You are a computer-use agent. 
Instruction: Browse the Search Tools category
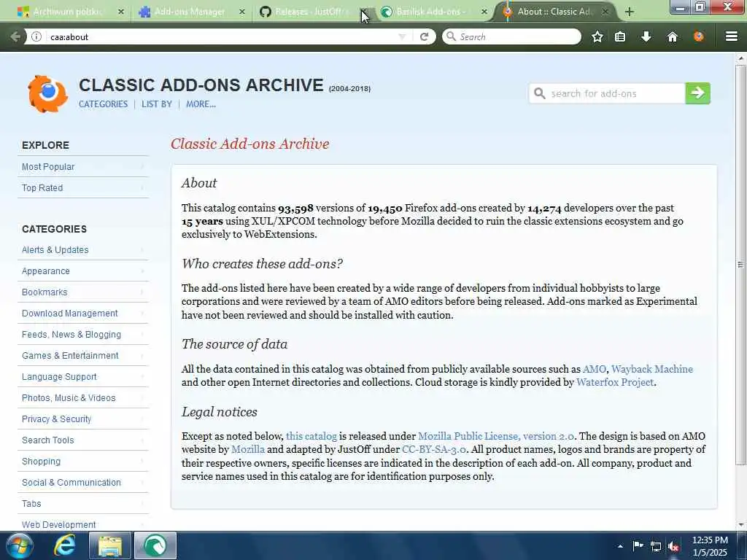[x=83, y=440]
